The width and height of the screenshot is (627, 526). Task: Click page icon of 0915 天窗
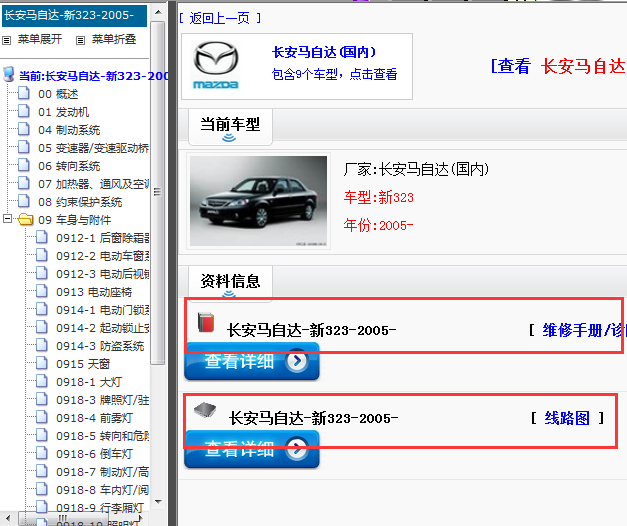pos(42,363)
